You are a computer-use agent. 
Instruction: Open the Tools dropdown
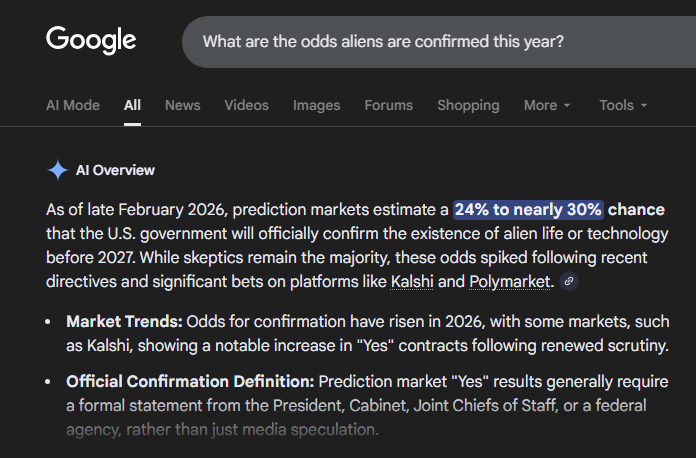623,105
